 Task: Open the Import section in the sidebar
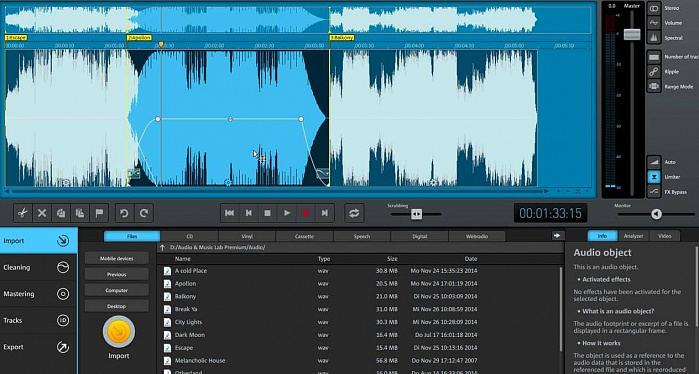pyautogui.click(x=38, y=241)
